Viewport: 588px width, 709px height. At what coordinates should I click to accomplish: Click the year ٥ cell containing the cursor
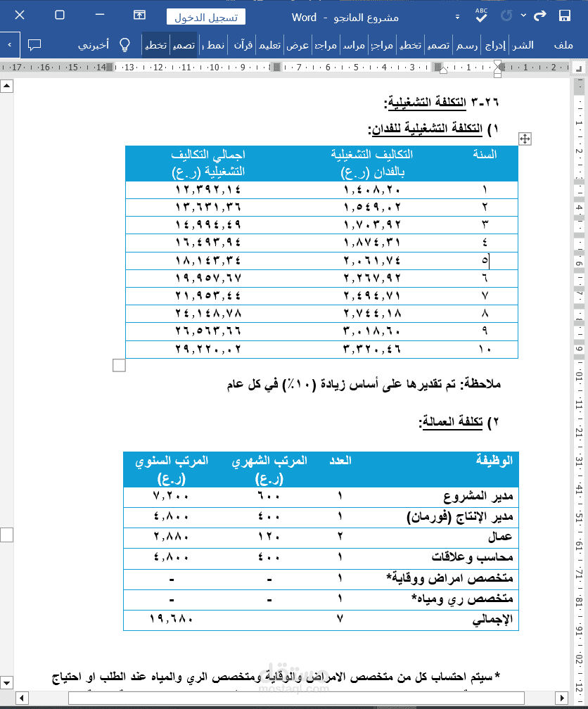pos(485,260)
